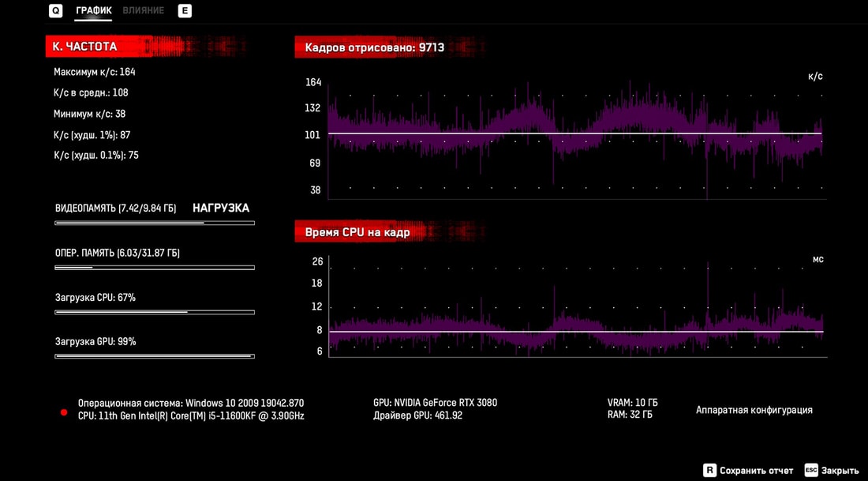Click the red dot beside Операционная система

pyautogui.click(x=64, y=413)
